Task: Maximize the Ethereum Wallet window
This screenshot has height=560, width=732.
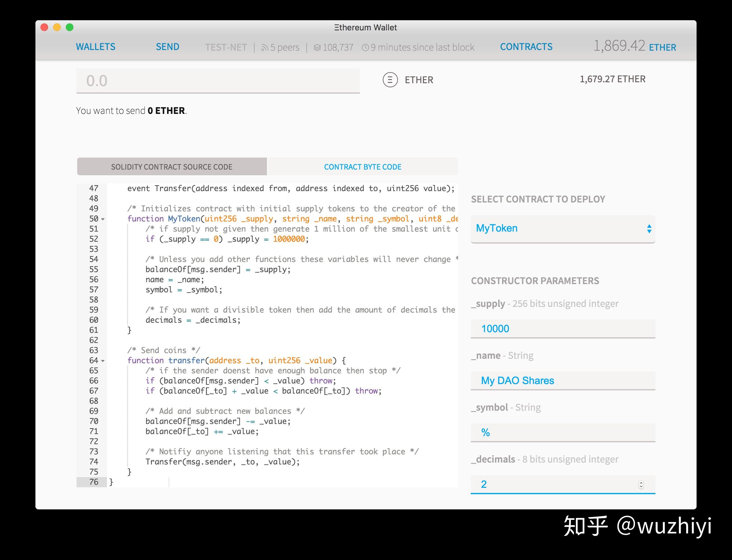Action: point(70,27)
